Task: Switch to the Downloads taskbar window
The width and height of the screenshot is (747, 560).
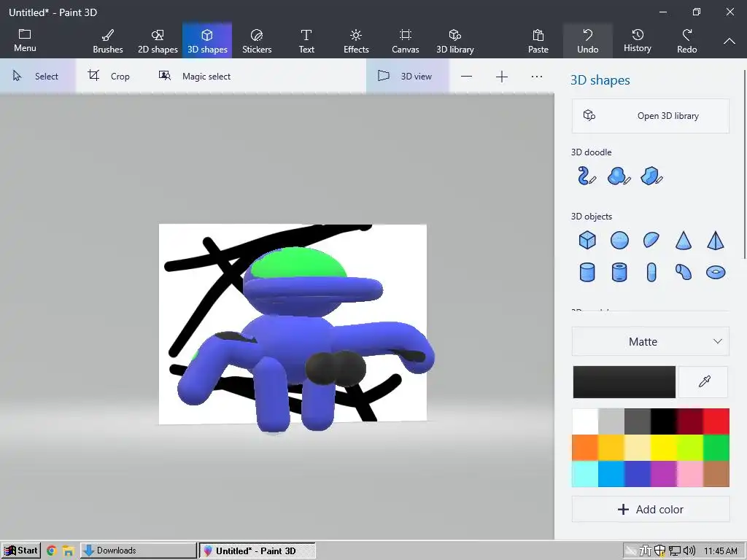Action: point(138,551)
